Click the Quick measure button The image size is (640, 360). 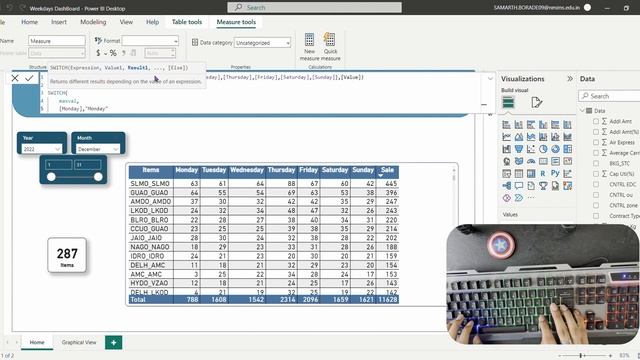coord(330,47)
